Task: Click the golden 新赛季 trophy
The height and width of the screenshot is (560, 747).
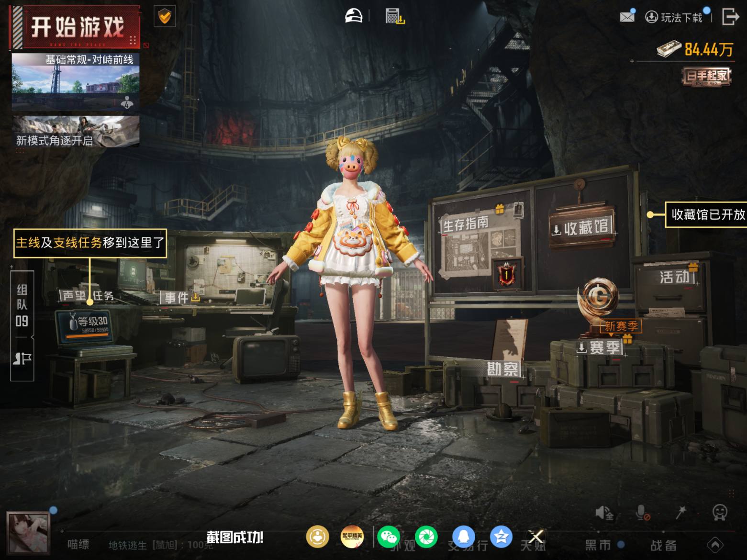Action: pyautogui.click(x=598, y=305)
